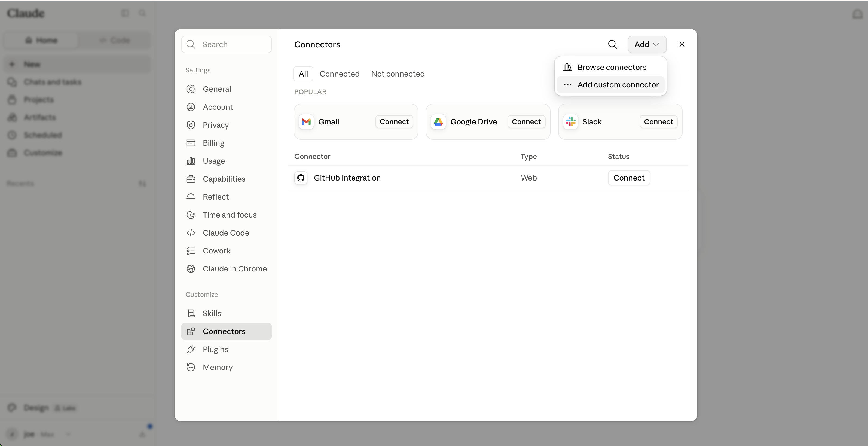Open Skills under Customize

(226, 313)
